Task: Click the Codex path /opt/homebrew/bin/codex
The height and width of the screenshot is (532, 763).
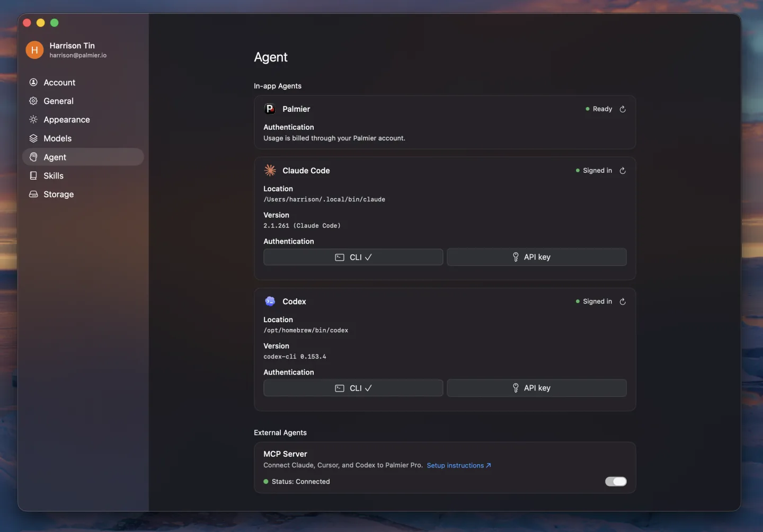Action: pos(306,331)
